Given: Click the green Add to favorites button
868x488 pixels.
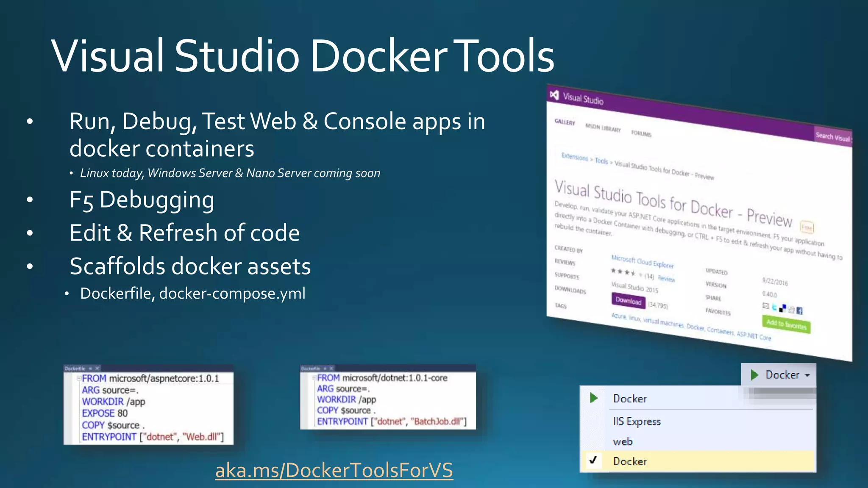Looking at the screenshot, I should coord(786,324).
